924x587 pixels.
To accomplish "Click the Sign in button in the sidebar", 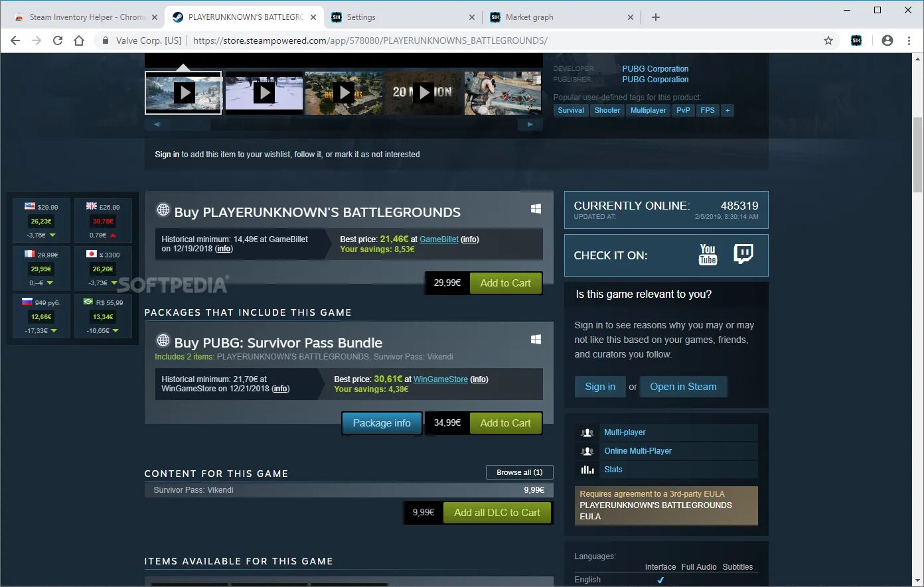I will (600, 387).
